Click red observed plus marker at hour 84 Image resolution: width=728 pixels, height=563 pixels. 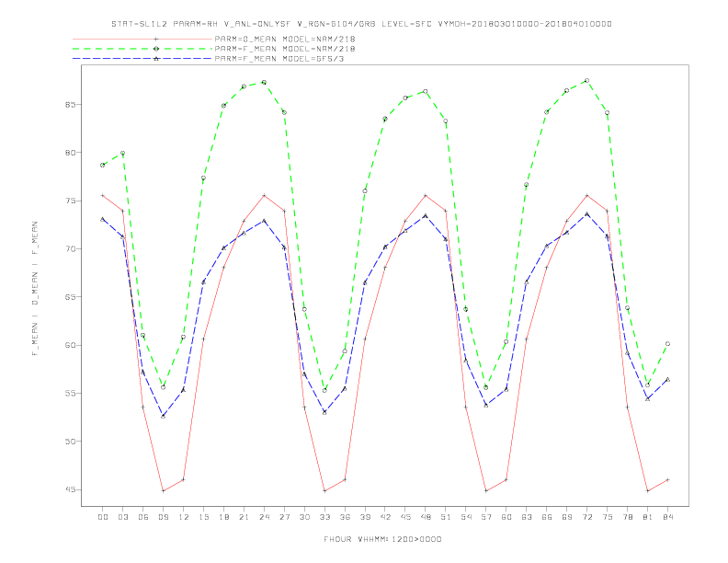[667, 479]
